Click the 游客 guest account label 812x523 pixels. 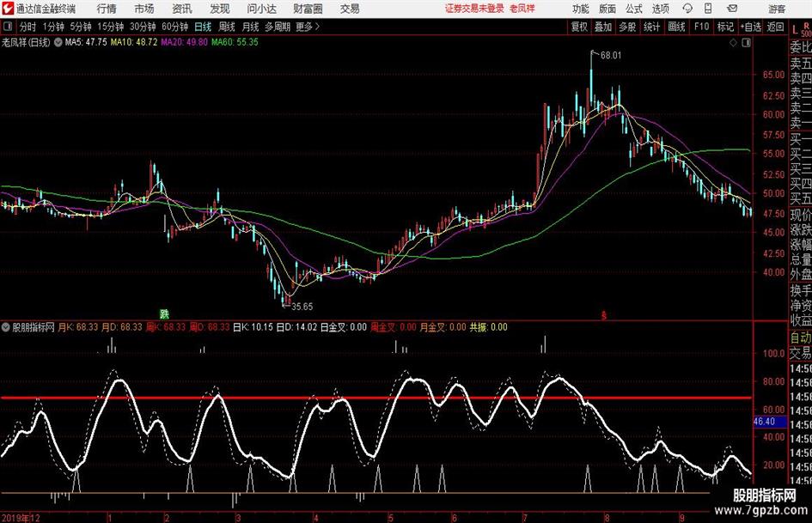point(777,9)
